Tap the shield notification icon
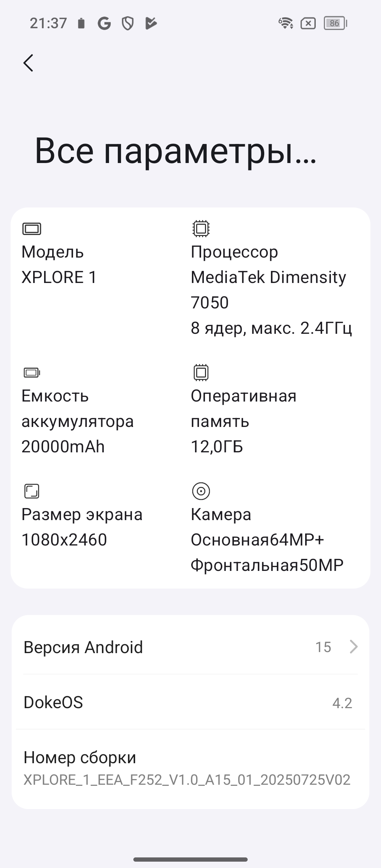381x868 pixels. 127,24
